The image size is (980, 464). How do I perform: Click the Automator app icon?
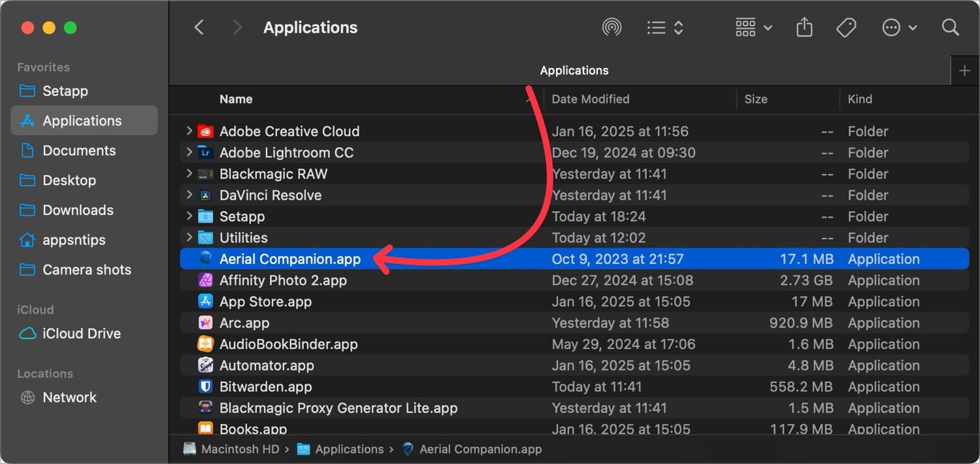(x=206, y=365)
